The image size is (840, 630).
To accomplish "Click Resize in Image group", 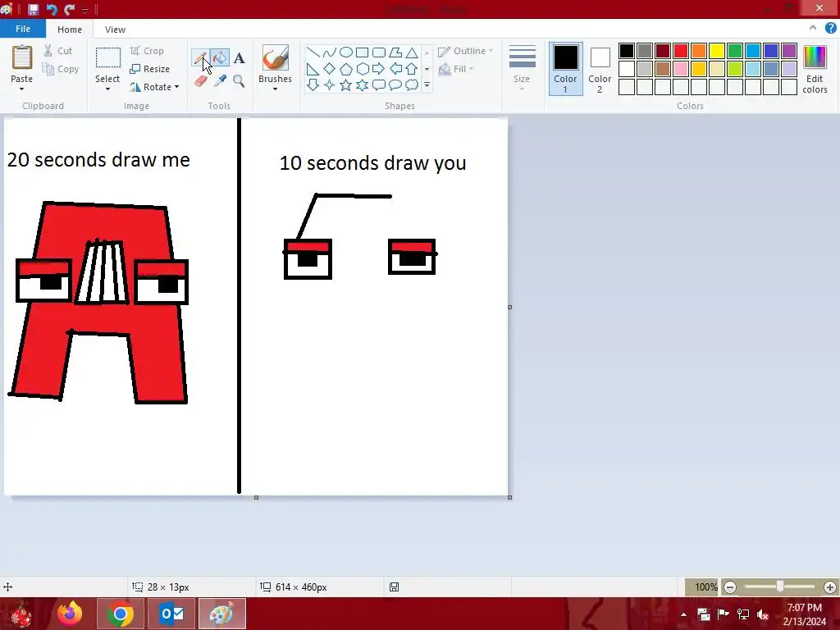I will (150, 69).
